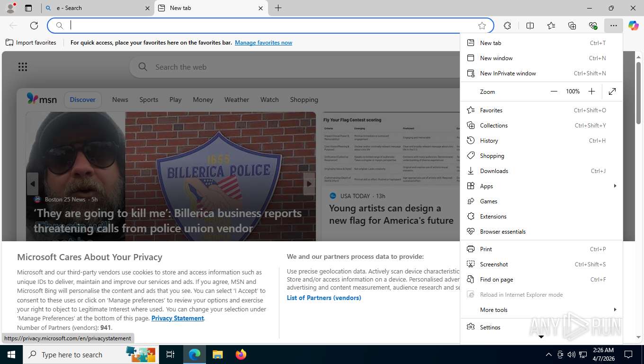The height and width of the screenshot is (364, 644).
Task: Choose Screenshot from the menu
Action: 541,264
